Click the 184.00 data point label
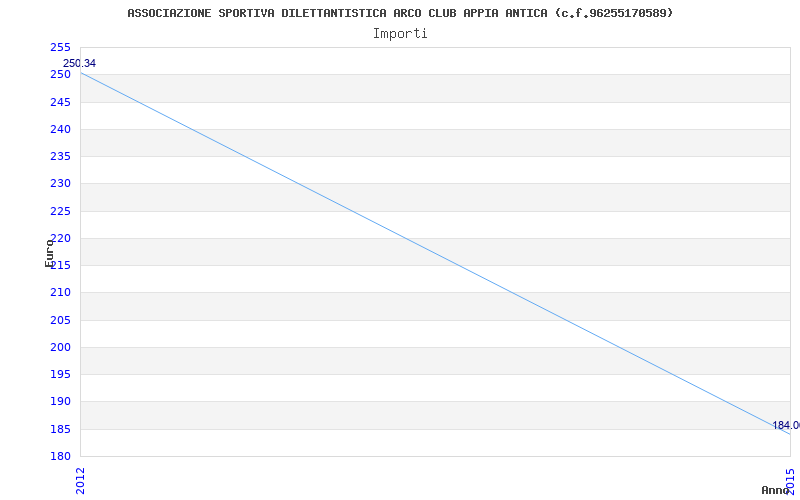The width and height of the screenshot is (800, 500). [786, 425]
